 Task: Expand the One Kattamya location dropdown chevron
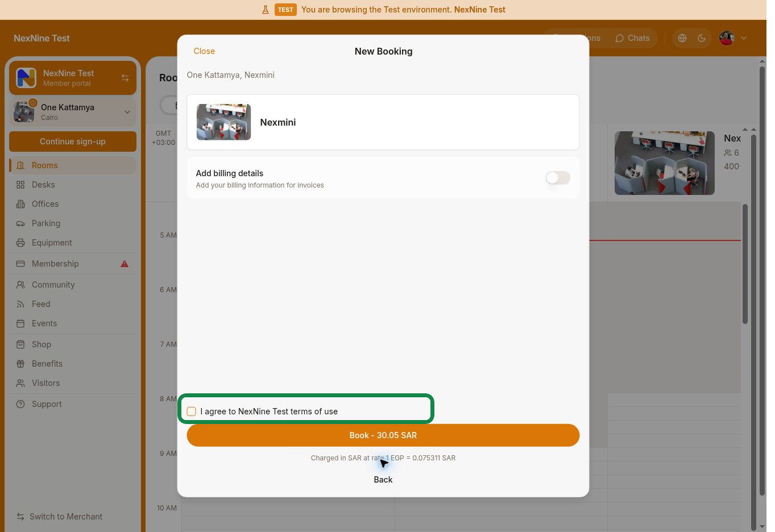click(127, 112)
